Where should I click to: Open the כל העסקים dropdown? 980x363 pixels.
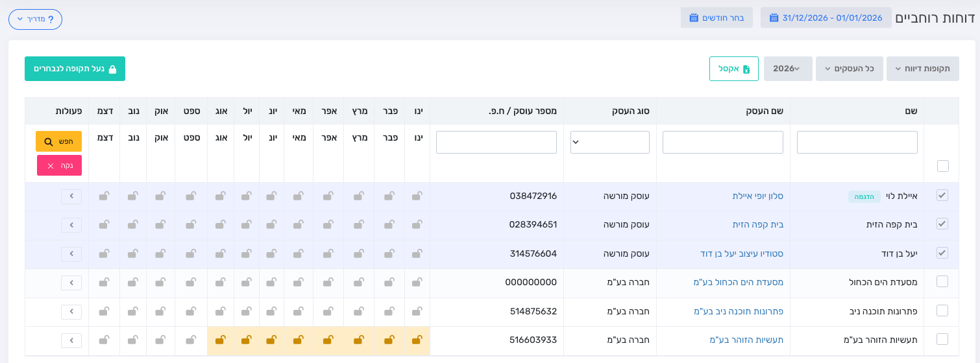[x=849, y=69]
